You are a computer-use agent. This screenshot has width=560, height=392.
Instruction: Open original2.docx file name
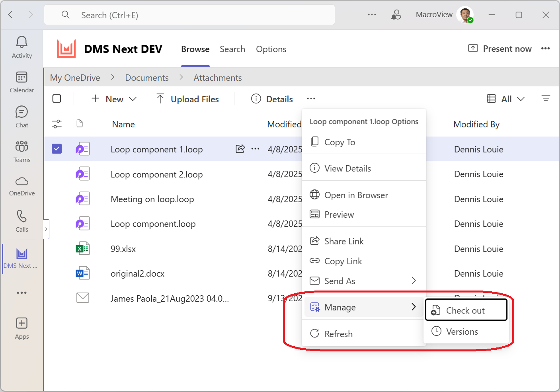138,273
